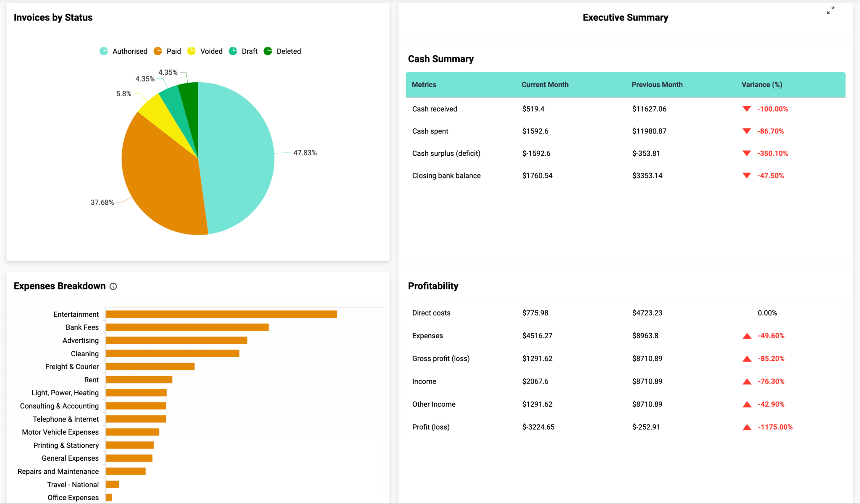Toggle the Voided legend icon
Image resolution: width=860 pixels, height=504 pixels.
coord(192,51)
